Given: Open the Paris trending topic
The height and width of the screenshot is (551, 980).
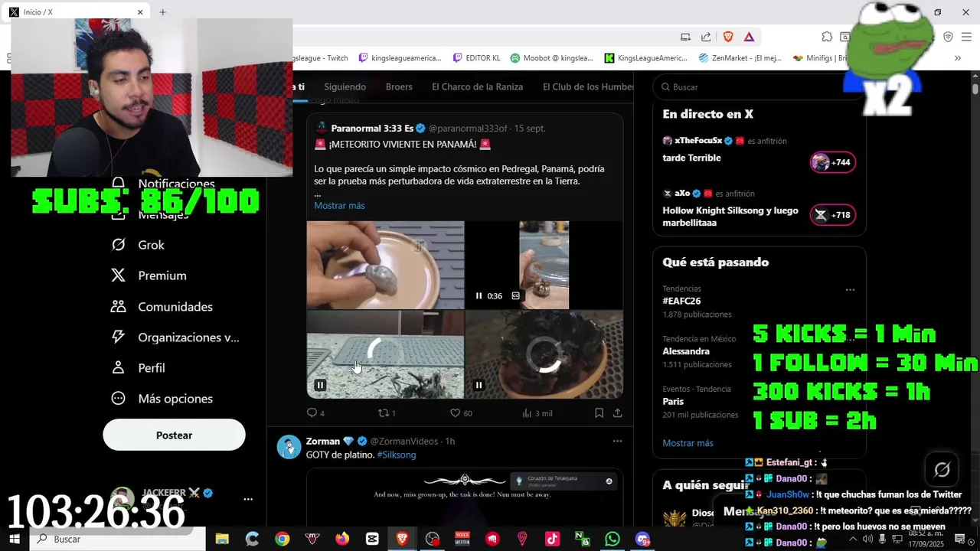Looking at the screenshot, I should pos(673,401).
